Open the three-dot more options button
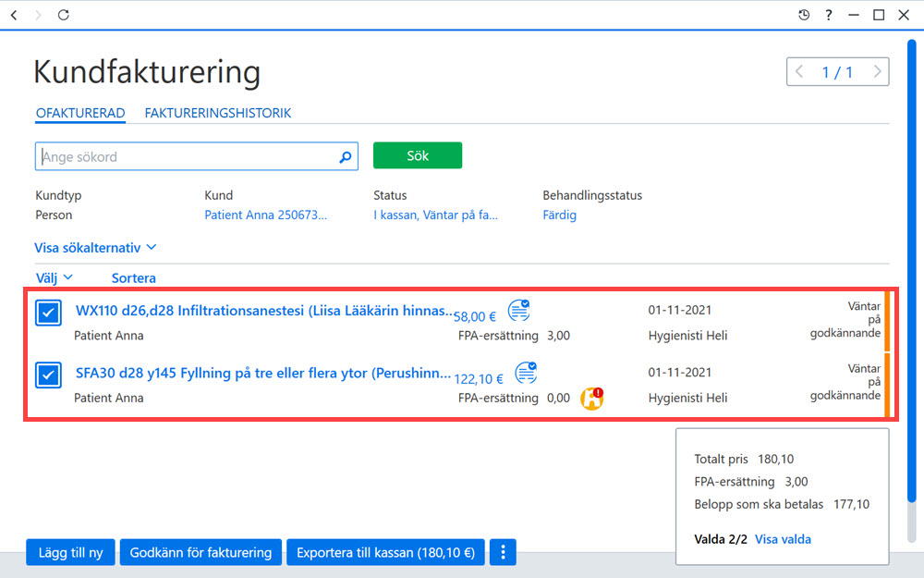This screenshot has height=578, width=924. [x=503, y=552]
